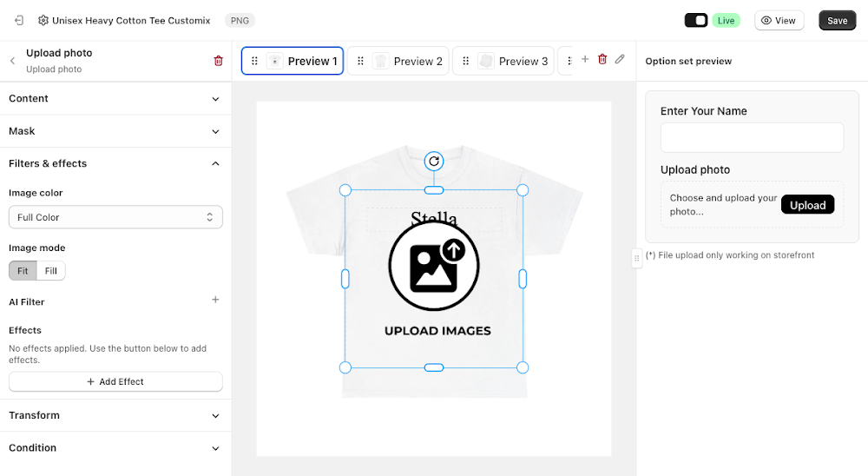The image size is (868, 476).
Task: Click the Option set preview heading
Action: [688, 61]
